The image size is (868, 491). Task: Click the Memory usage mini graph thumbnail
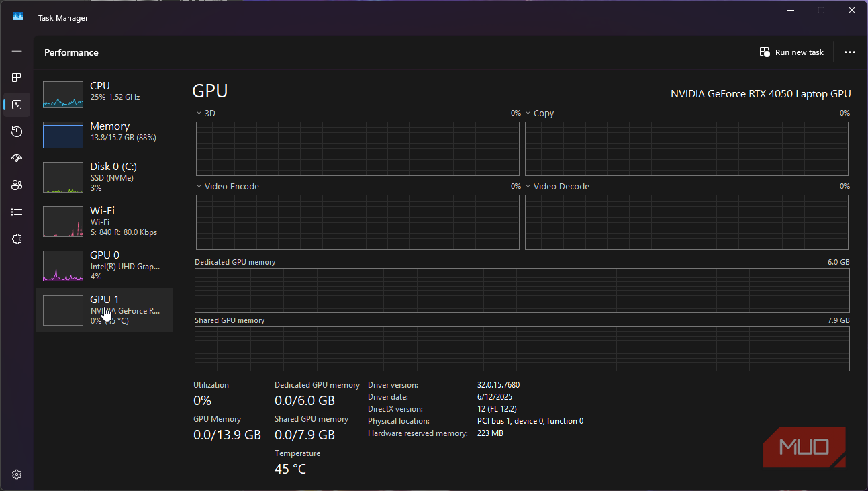tap(63, 135)
